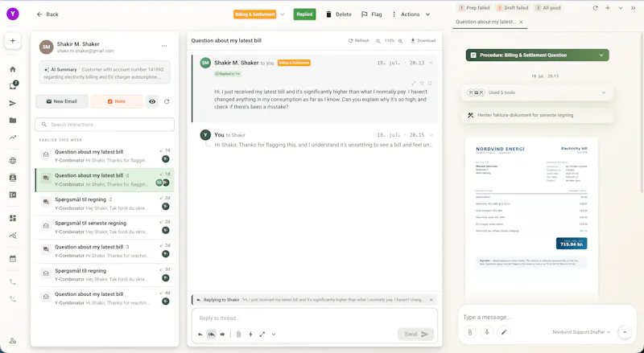644x353 pixels.
Task: Close the Question about my latest tab
Action: pyautogui.click(x=521, y=22)
